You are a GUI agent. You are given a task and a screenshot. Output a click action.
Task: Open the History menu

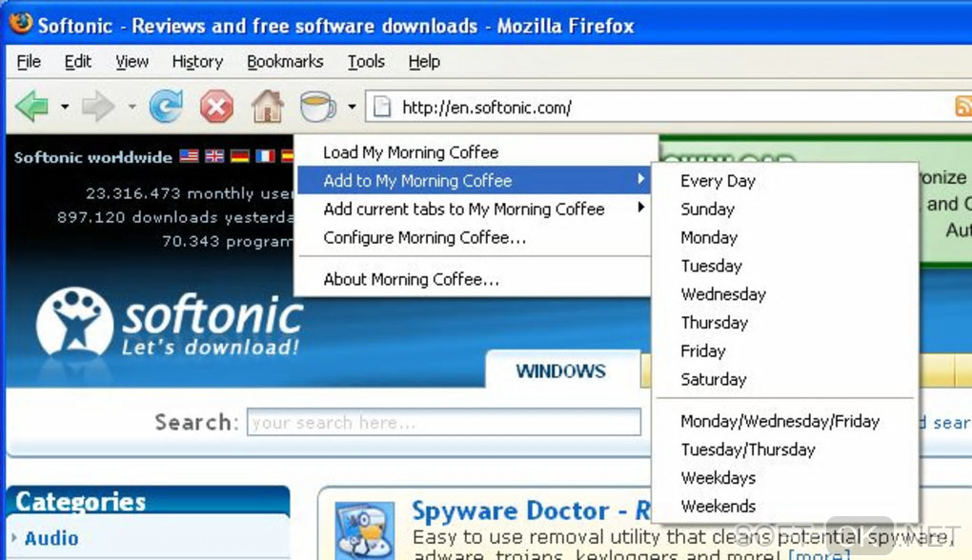(198, 61)
